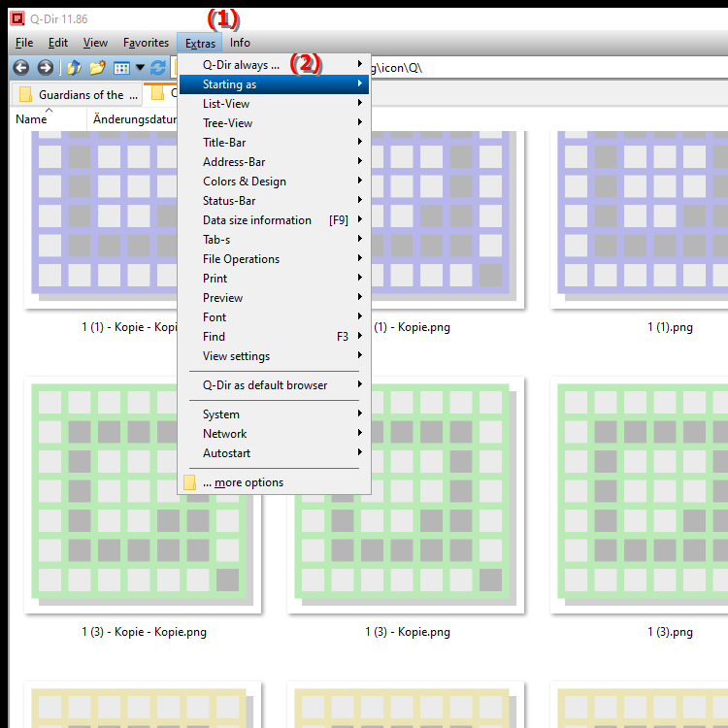Select thumbnail 1 (1).png
This screenshot has height=728, width=728.
click(639, 219)
